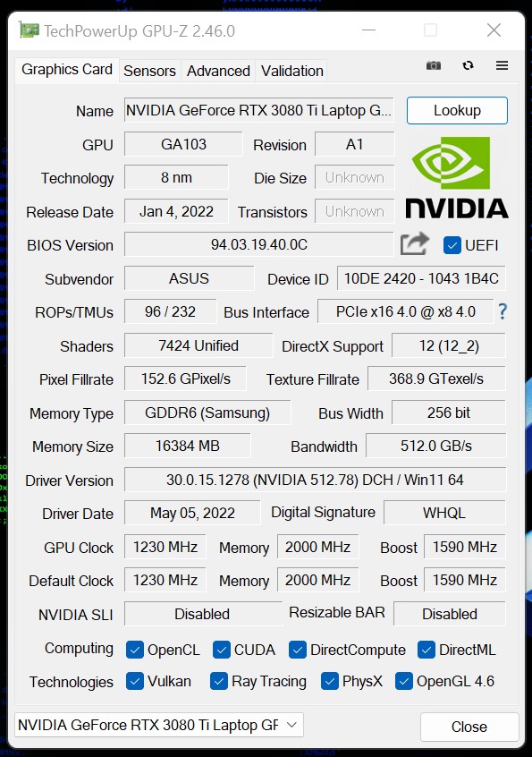Image resolution: width=532 pixels, height=757 pixels.
Task: Open the Validation tab
Action: 291,71
